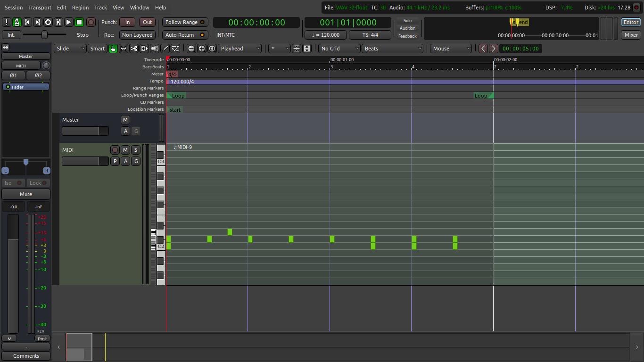The height and width of the screenshot is (362, 644).
Task: Select the Draw pencil tool
Action: (165, 49)
